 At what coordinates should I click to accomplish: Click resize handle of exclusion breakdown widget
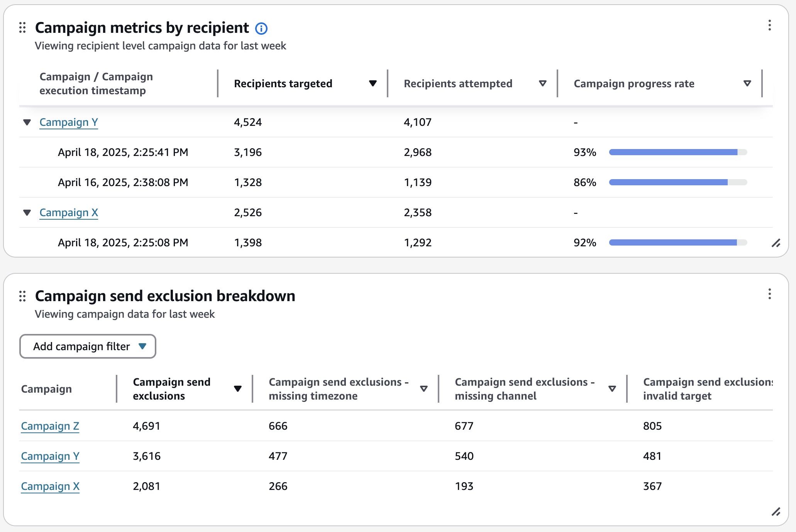(776, 512)
